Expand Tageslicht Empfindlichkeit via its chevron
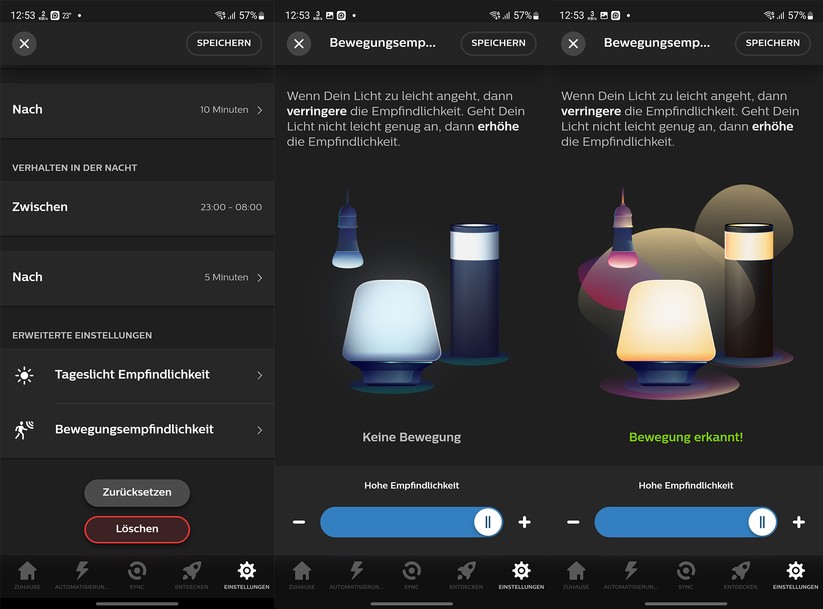 [260, 374]
